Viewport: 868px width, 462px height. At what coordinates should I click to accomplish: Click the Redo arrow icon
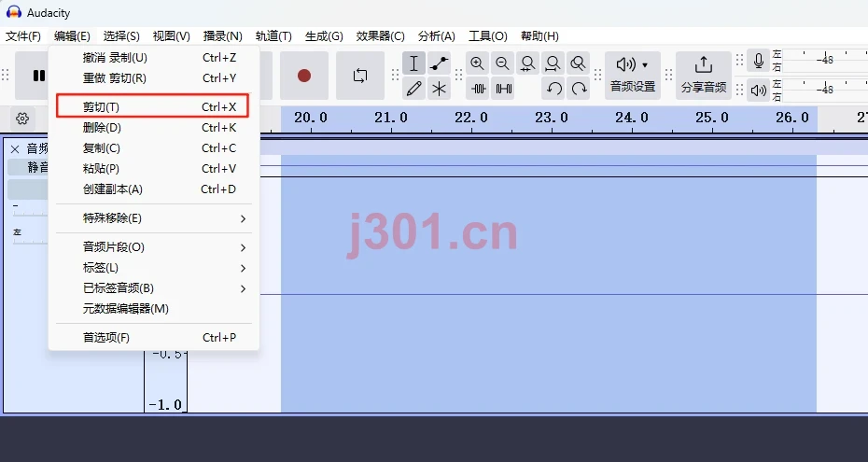pos(579,89)
